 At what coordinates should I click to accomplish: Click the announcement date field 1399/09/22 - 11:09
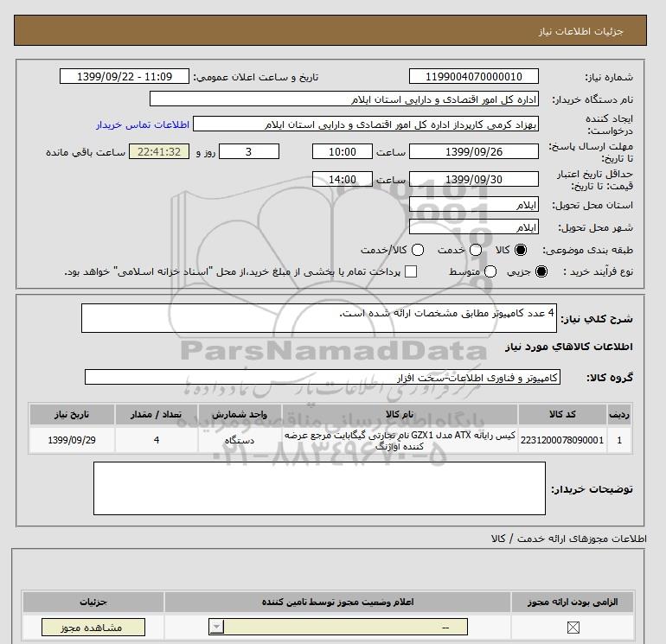(124, 77)
